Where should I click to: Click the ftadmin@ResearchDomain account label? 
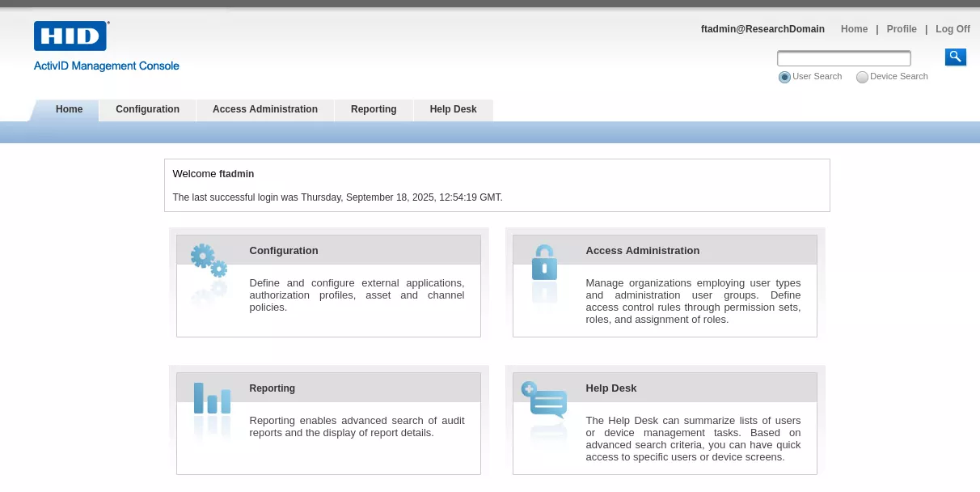(x=762, y=29)
